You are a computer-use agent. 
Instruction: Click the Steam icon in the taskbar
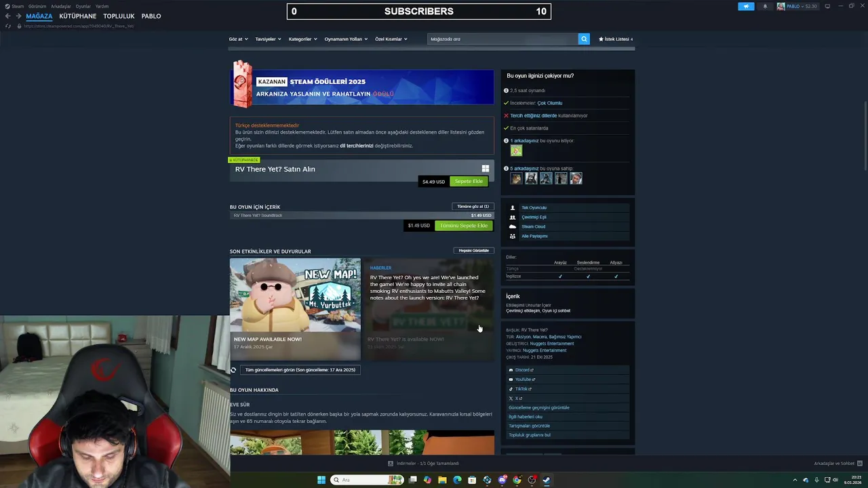tap(547, 480)
